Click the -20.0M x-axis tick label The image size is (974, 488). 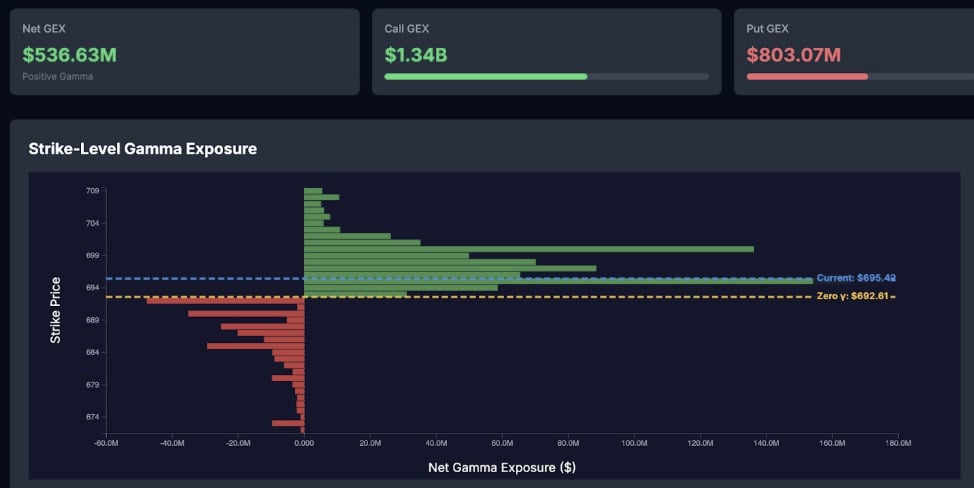[x=238, y=443]
